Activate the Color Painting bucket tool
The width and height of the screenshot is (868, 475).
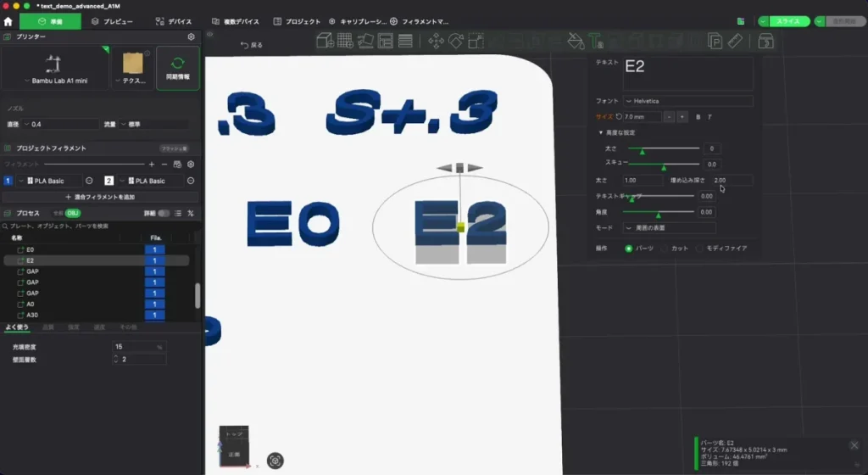[576, 41]
